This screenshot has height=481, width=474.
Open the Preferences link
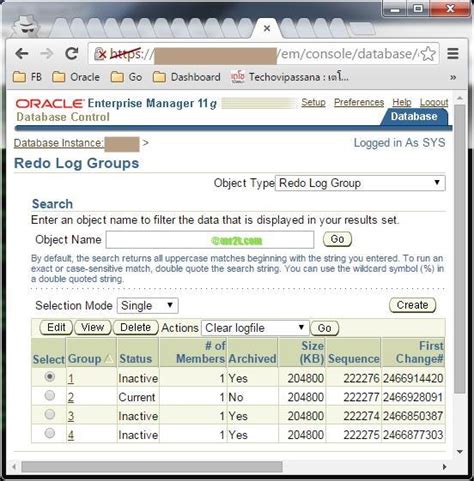359,102
